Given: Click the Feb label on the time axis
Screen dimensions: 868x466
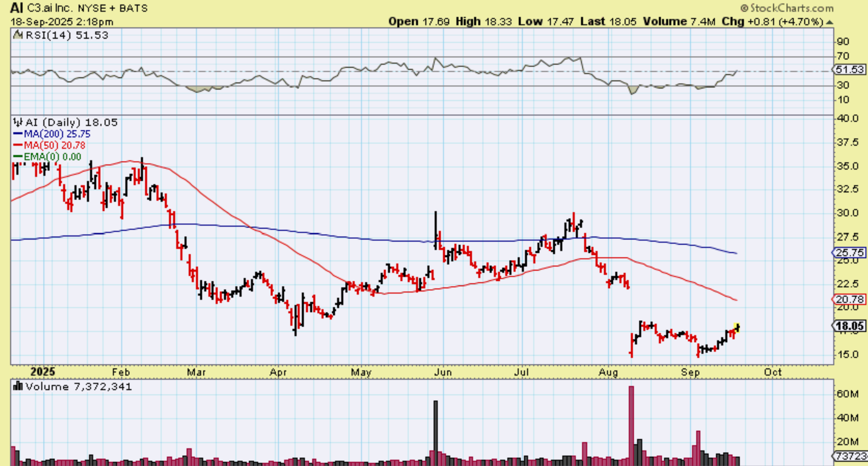Looking at the screenshot, I should pos(121,372).
